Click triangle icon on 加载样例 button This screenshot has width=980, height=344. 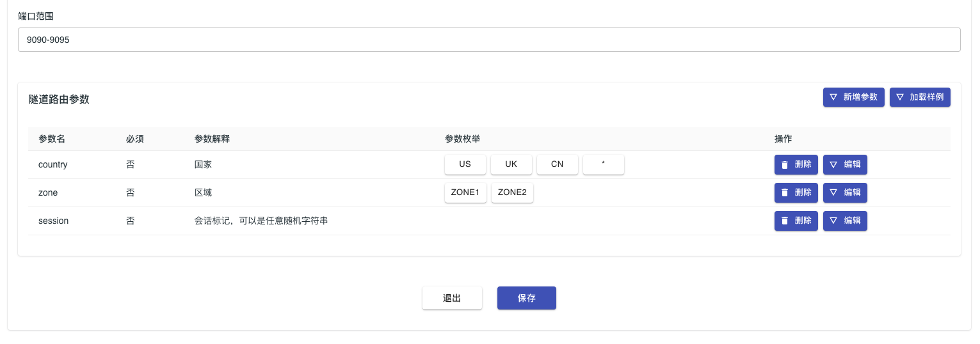[900, 97]
